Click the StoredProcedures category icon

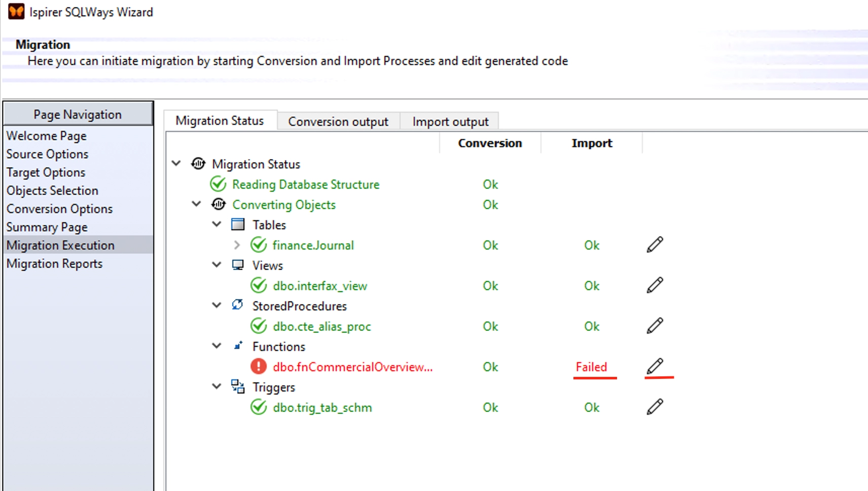click(237, 304)
